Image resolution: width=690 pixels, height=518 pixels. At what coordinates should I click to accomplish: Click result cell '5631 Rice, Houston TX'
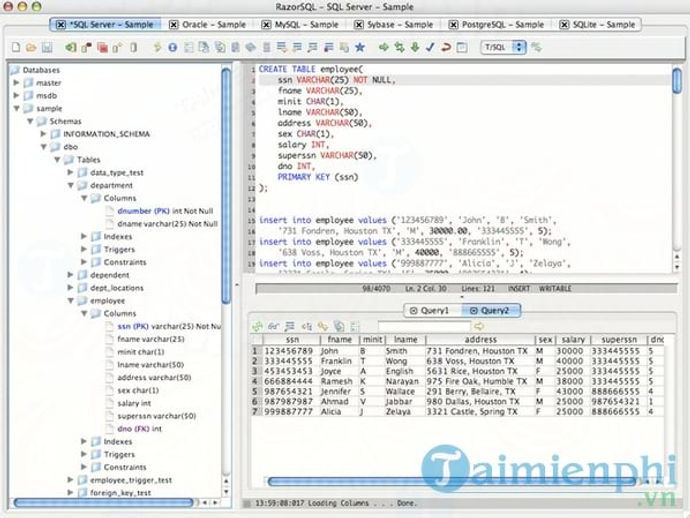(480, 371)
